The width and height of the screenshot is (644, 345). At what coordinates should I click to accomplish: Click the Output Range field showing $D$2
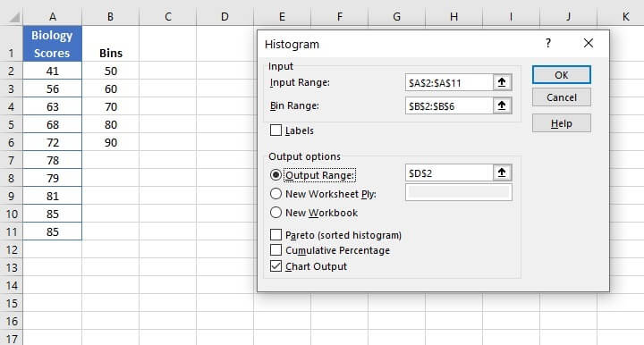coord(449,172)
